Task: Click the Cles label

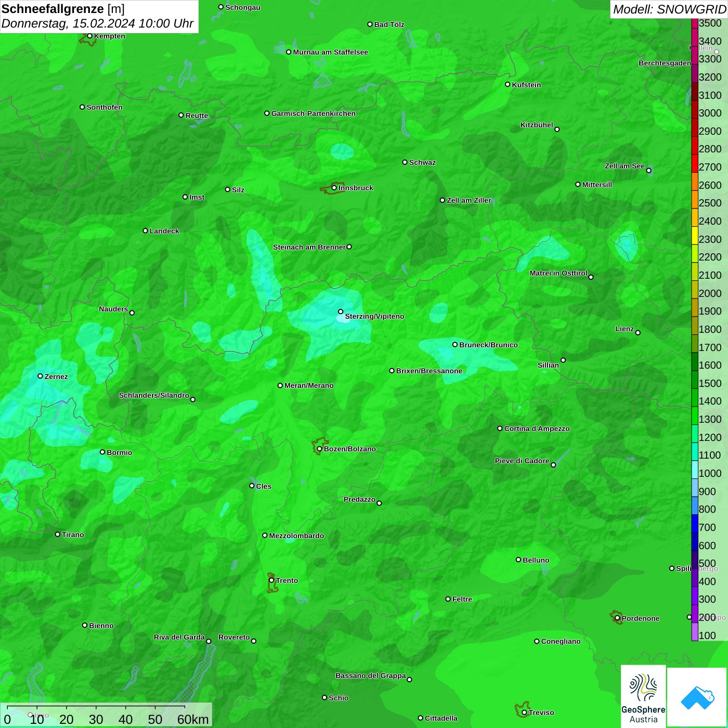Action: (264, 486)
